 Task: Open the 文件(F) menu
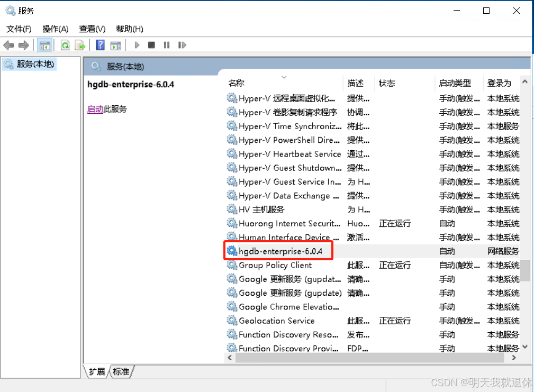[x=19, y=29]
